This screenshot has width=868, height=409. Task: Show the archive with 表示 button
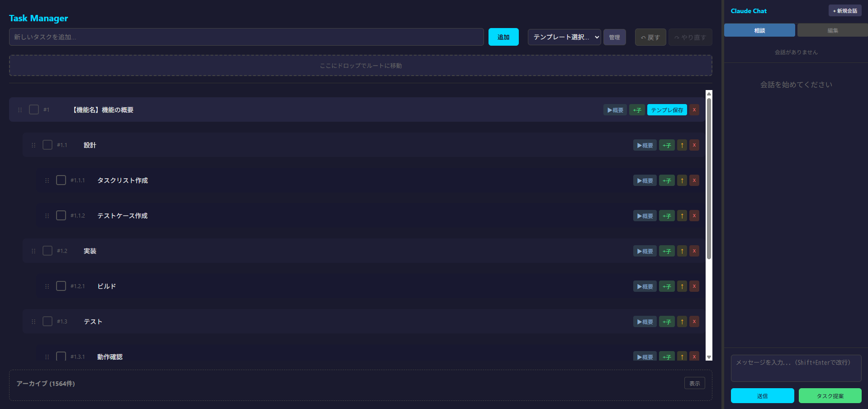click(x=695, y=383)
